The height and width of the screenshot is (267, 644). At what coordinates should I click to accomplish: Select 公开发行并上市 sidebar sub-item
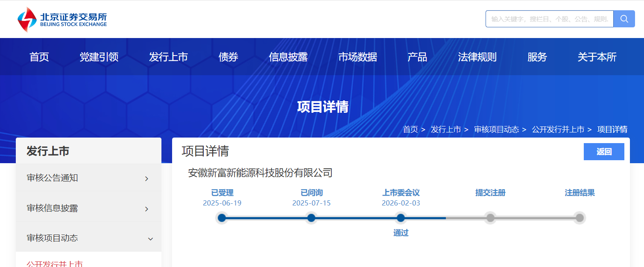coord(55,264)
